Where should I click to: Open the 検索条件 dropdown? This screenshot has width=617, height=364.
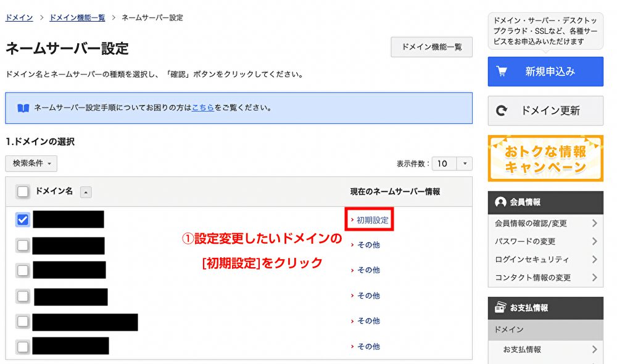[x=31, y=163]
